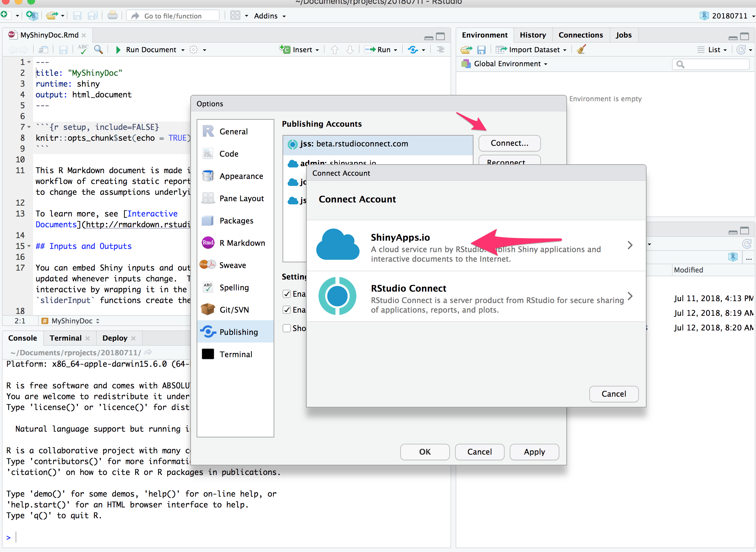This screenshot has height=552, width=756.
Task: Click the document options gear icon
Action: coord(194,50)
